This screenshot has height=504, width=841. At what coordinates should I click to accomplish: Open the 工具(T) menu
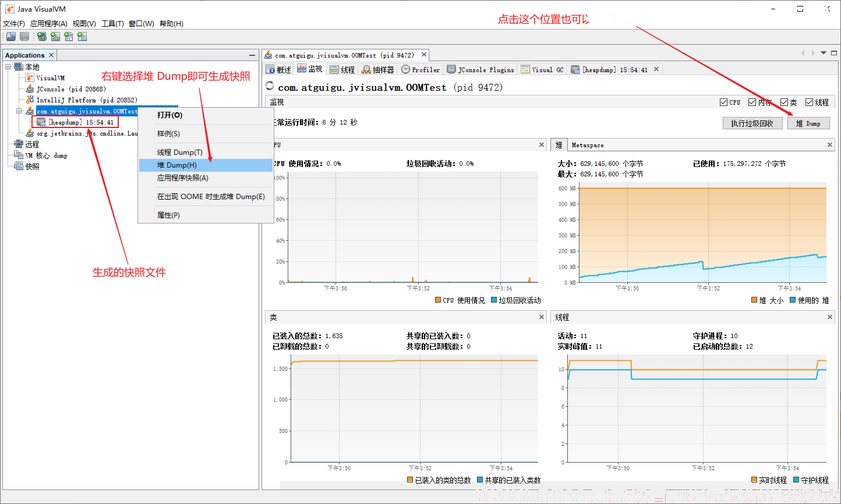tap(112, 24)
